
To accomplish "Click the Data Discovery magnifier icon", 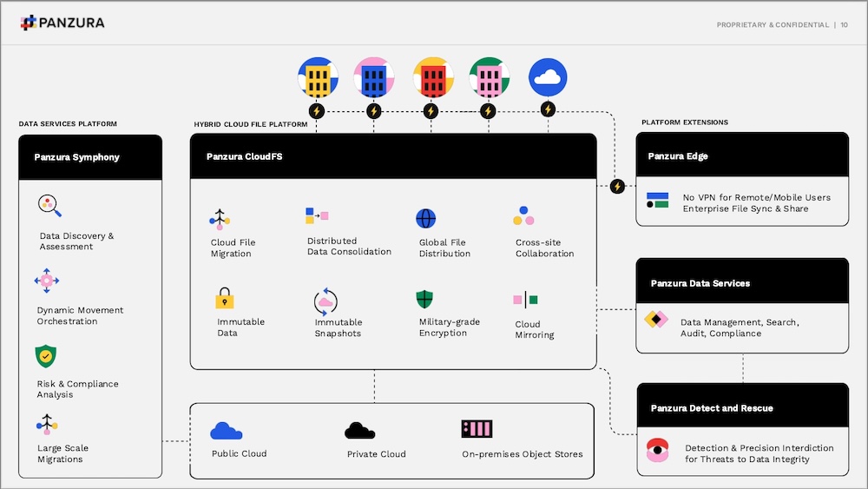I will [x=49, y=206].
